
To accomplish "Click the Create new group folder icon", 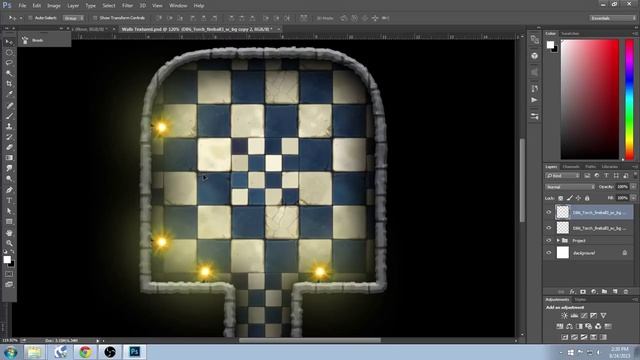I will pyautogui.click(x=604, y=292).
